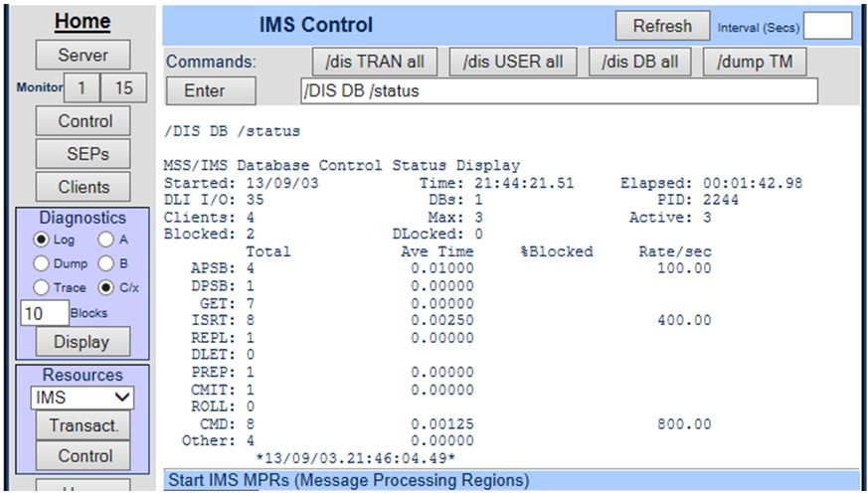
Task: Focus the Interval (Secs) input box
Action: pyautogui.click(x=826, y=26)
